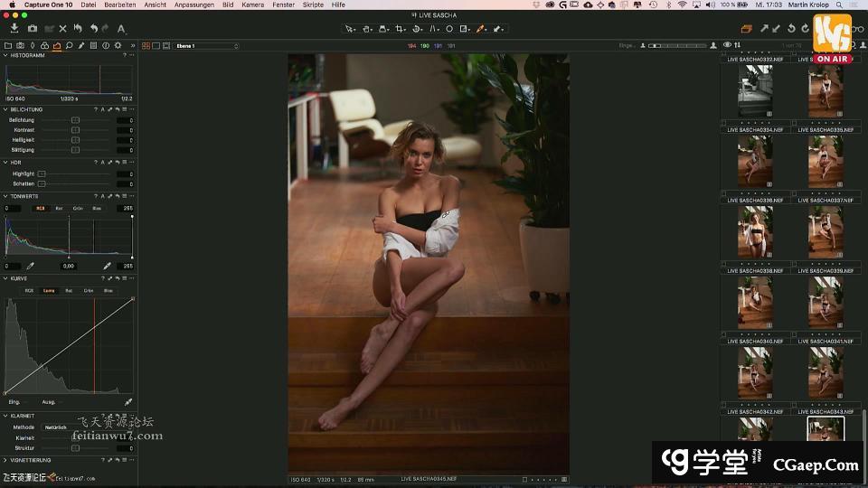Click the camera capture icon
This screenshot has width=868, height=488.
pyautogui.click(x=33, y=29)
